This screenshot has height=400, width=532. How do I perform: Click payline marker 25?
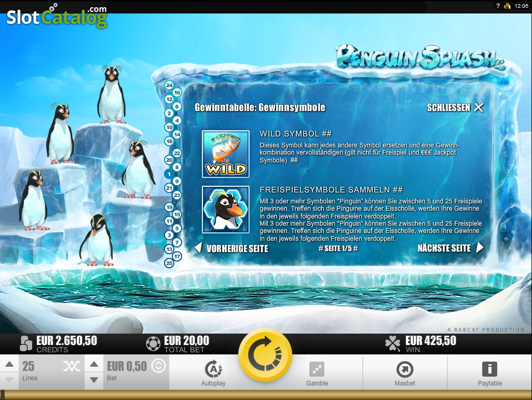coord(169,263)
